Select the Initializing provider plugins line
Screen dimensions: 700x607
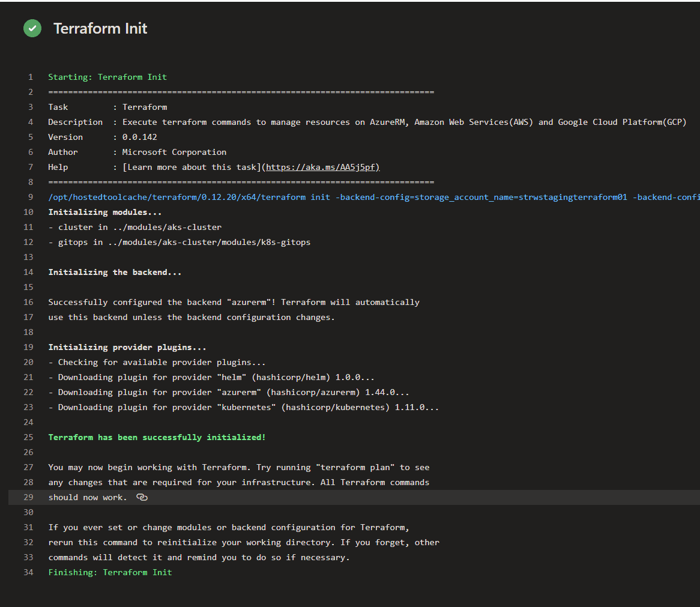127,347
